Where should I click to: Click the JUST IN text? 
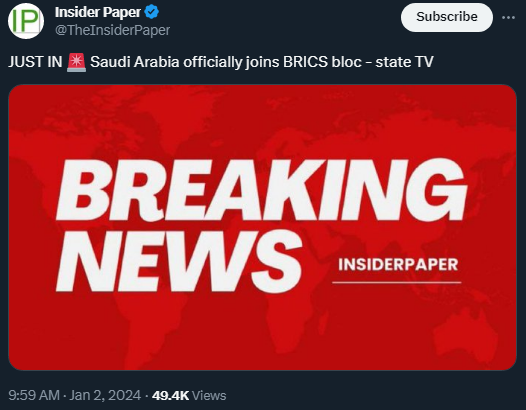click(x=35, y=62)
